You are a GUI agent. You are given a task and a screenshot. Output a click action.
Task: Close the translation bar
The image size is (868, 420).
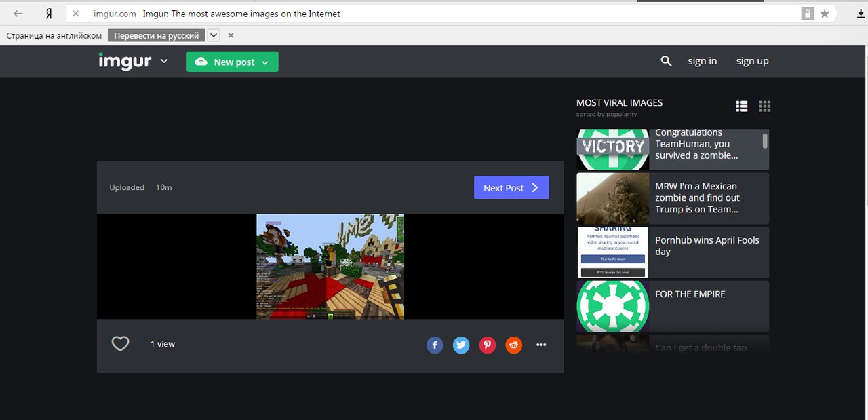[231, 35]
